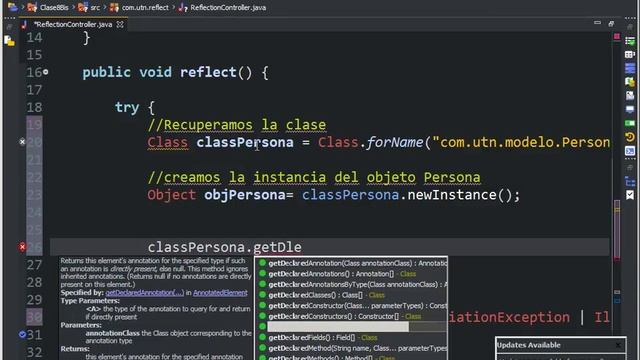640x360 pixels.
Task: Click the "//creamos la instancia" comment
Action: pyautogui.click(x=314, y=178)
